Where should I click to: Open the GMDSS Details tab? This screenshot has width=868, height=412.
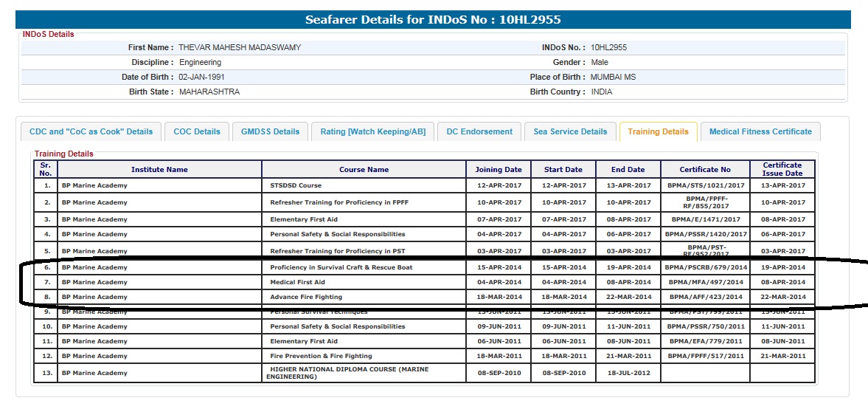271,131
